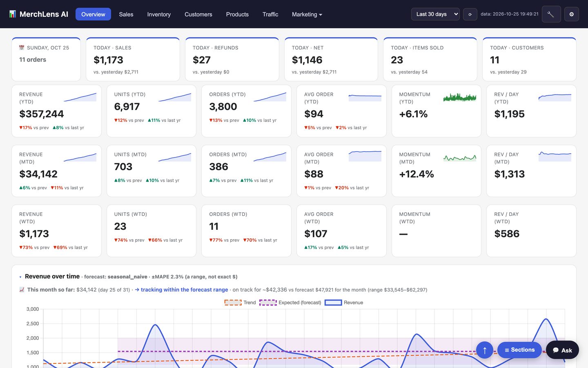
Task: Click the Avg Order (YTD) sparkline
Action: pyautogui.click(x=365, y=97)
